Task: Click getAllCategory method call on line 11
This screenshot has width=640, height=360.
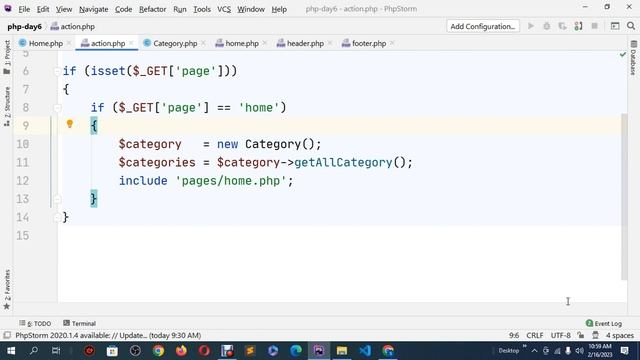Action: [343, 162]
